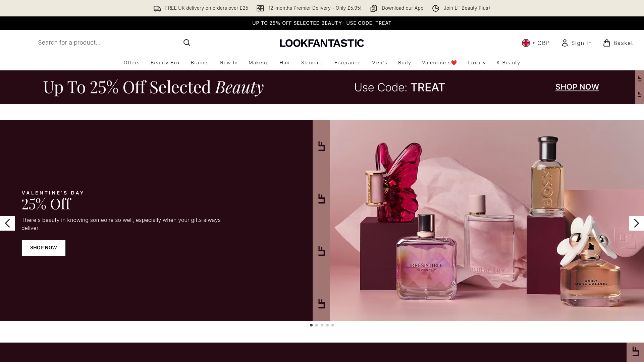The height and width of the screenshot is (362, 644).
Task: Click the delivery truck icon for free UK delivery
Action: 157,8
